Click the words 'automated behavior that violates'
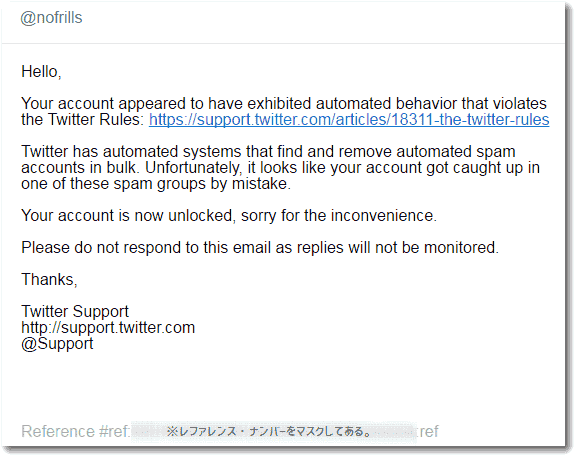The height and width of the screenshot is (455, 574). (431, 104)
